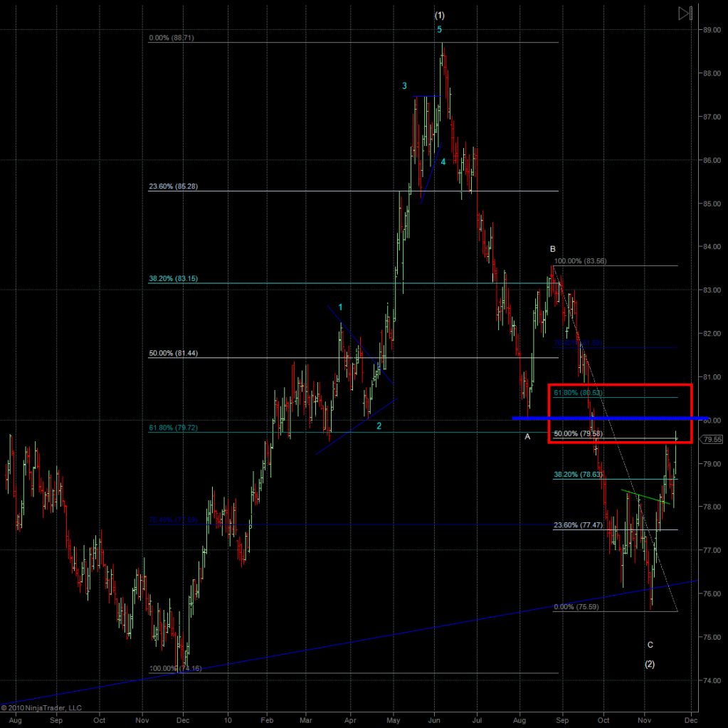This screenshot has width=728, height=728.
Task: Select the 0.00% (75.59) Fibonacci label
Action: click(577, 607)
